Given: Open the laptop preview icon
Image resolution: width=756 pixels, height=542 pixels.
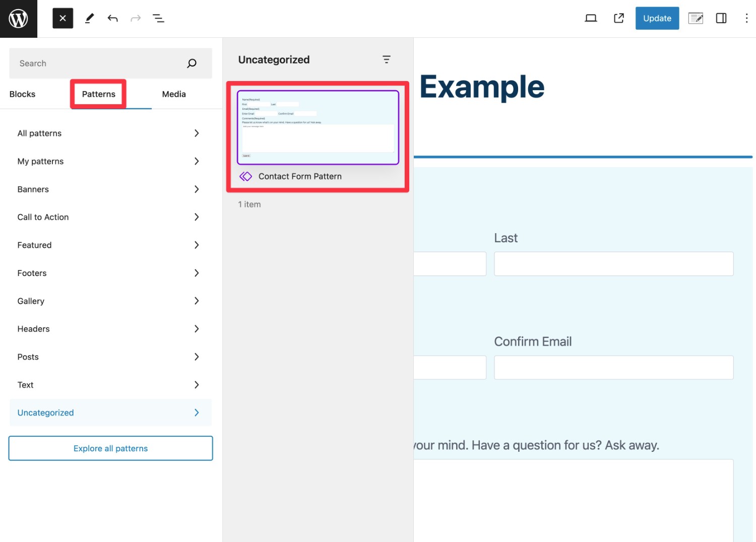Looking at the screenshot, I should [591, 19].
